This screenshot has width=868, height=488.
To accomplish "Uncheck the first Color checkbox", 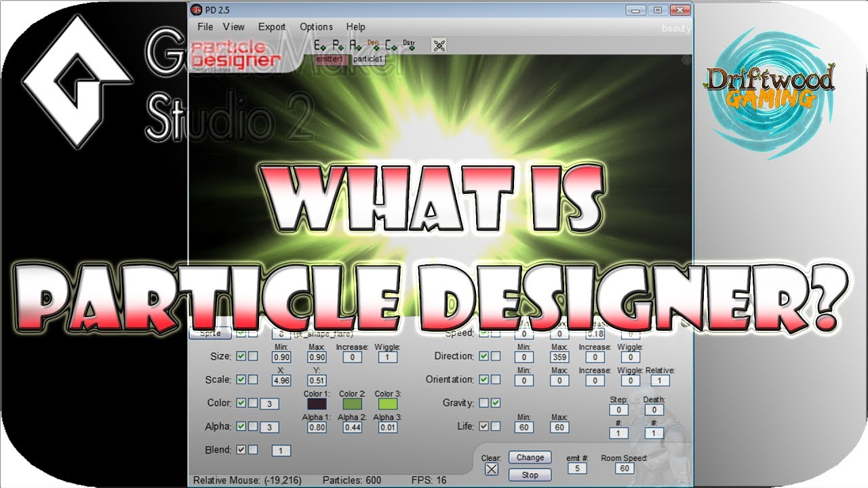I will 241,403.
